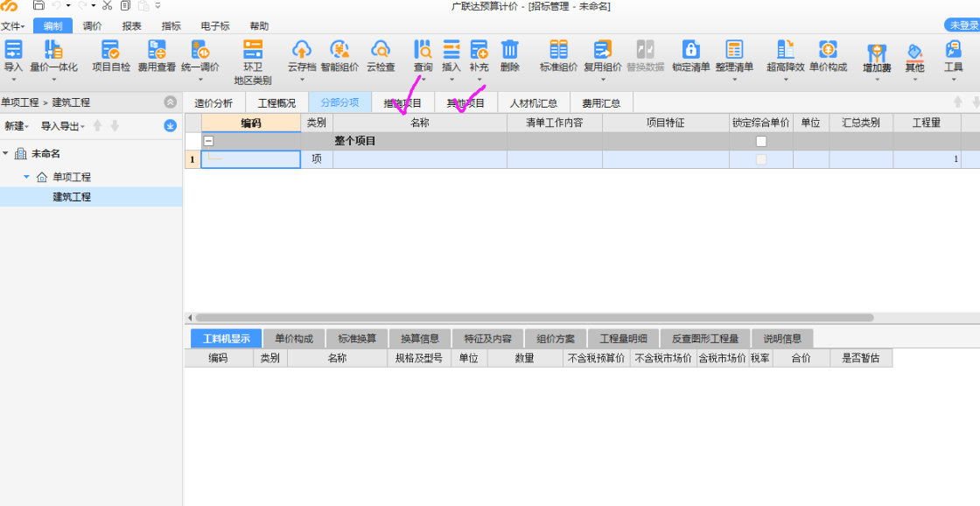The image size is (980, 506).
Task: Switch to 特征及内容 bottom tab
Action: pyautogui.click(x=488, y=339)
